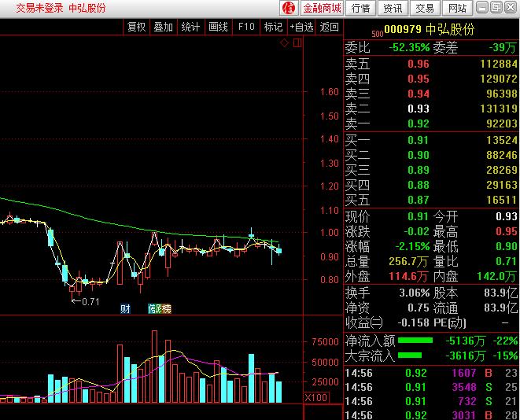Open the 网站 website menu
The width and height of the screenshot is (520, 420).
tap(456, 8)
